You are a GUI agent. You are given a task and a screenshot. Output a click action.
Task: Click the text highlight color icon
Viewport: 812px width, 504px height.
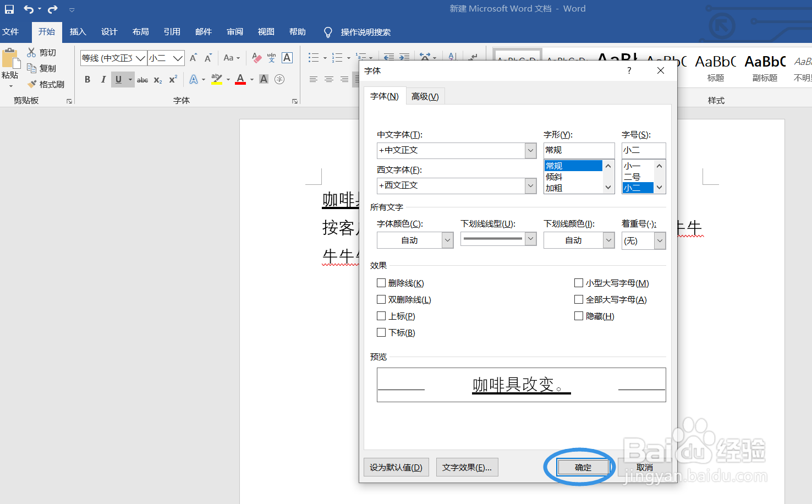(x=217, y=79)
